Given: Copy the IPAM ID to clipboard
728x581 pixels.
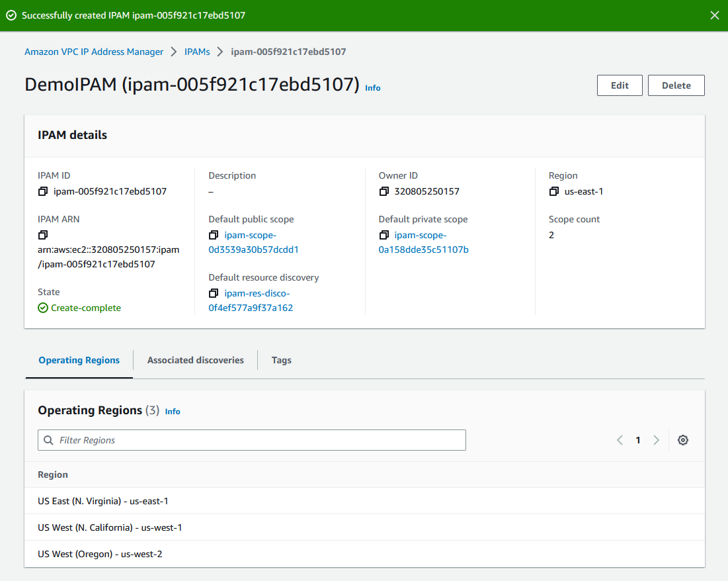Looking at the screenshot, I should click(x=43, y=191).
